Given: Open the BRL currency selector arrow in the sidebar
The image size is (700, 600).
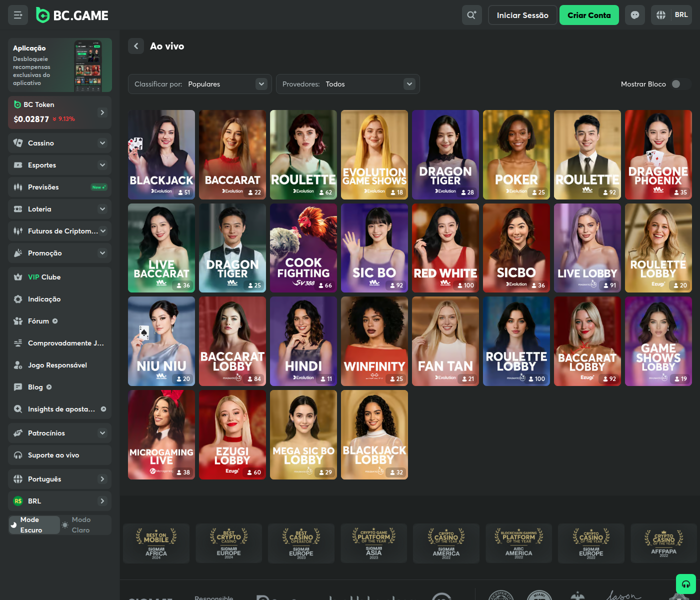Looking at the screenshot, I should pyautogui.click(x=102, y=501).
